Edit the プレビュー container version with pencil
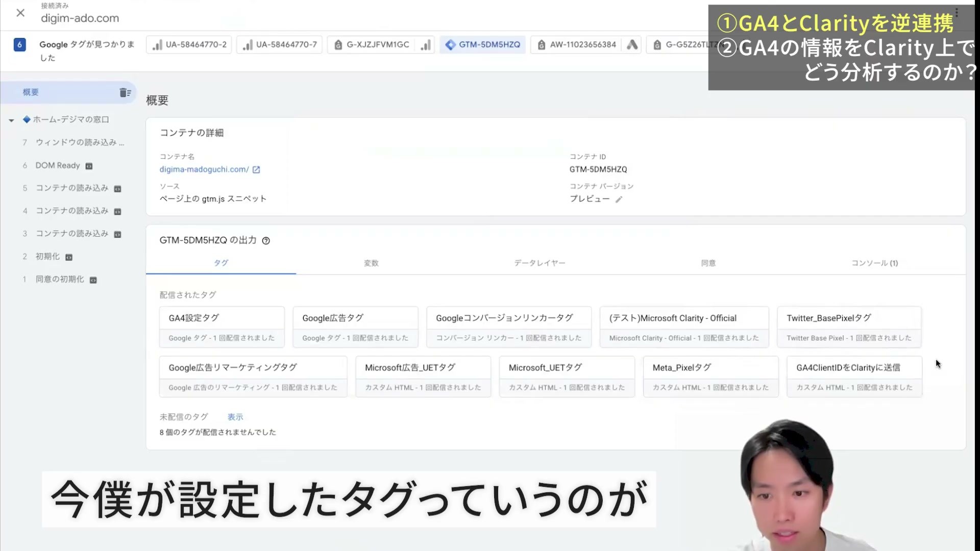 (x=619, y=199)
